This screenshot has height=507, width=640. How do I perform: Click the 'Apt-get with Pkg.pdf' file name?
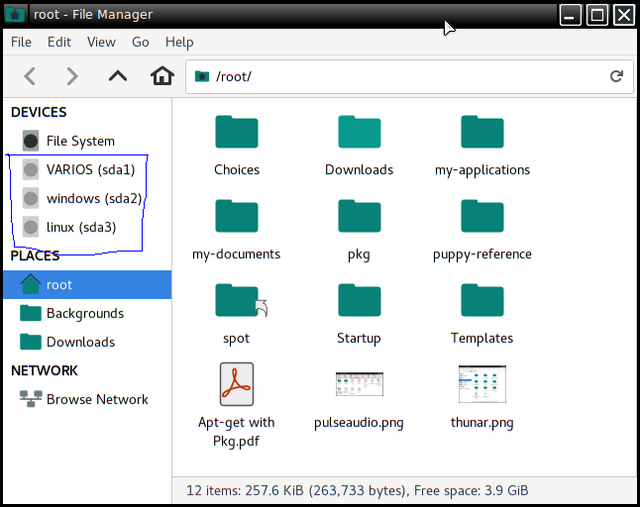pyautogui.click(x=236, y=432)
